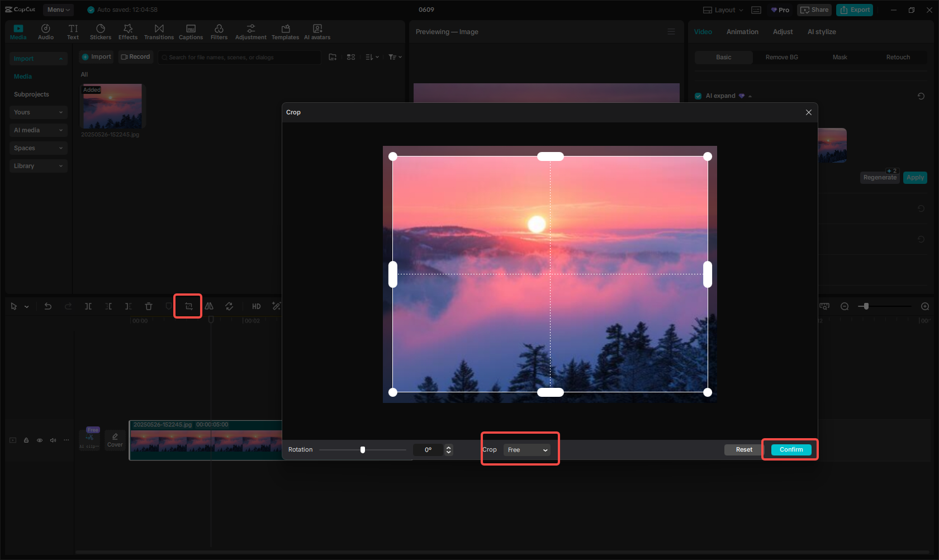
Task: Open the Transitions panel
Action: pyautogui.click(x=159, y=31)
